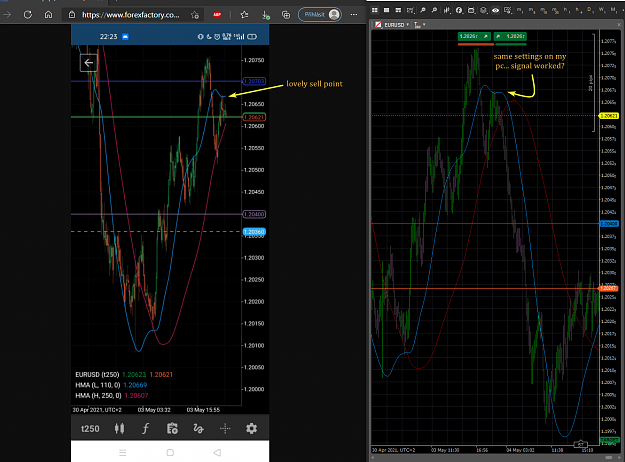This screenshot has width=625, height=462.
Task: Open chart settings gear in mobile toolbar
Action: [x=252, y=429]
